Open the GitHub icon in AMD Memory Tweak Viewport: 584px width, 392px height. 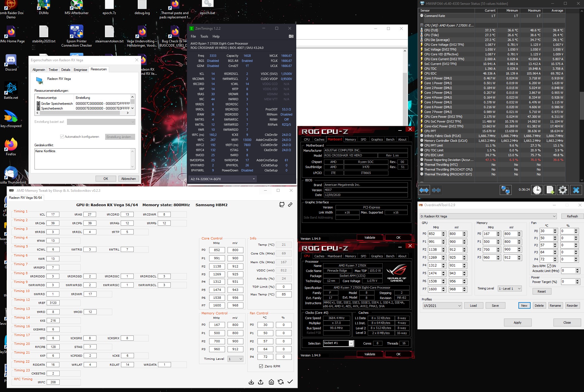click(282, 205)
